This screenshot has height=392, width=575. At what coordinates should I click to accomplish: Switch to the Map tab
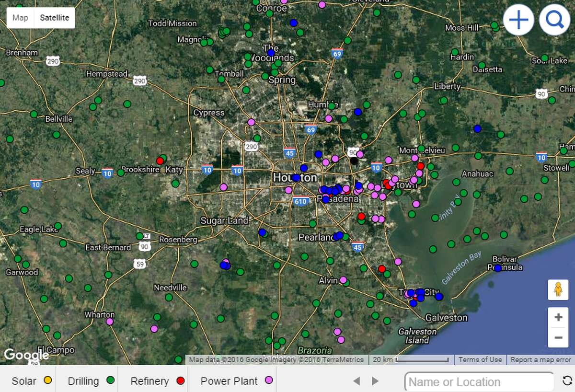coord(20,17)
